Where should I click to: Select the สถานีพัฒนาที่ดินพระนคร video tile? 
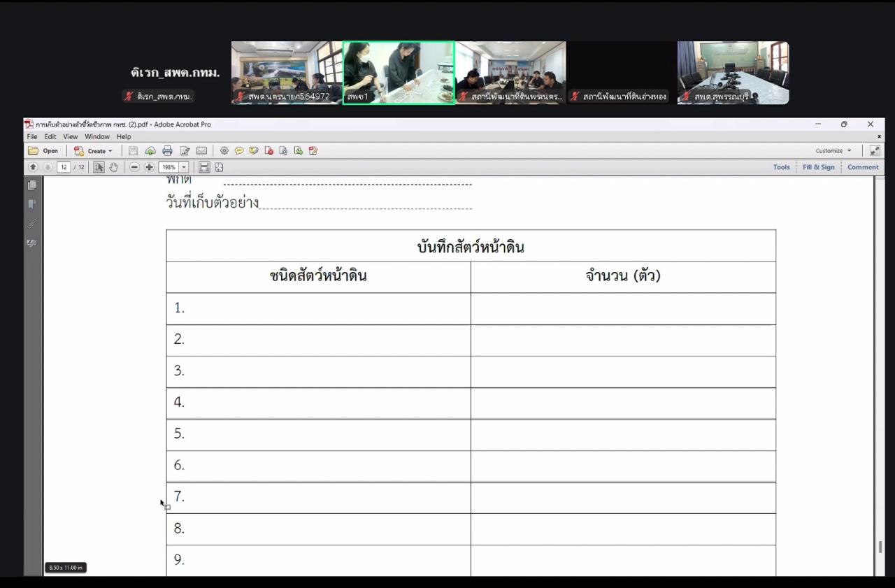point(510,73)
